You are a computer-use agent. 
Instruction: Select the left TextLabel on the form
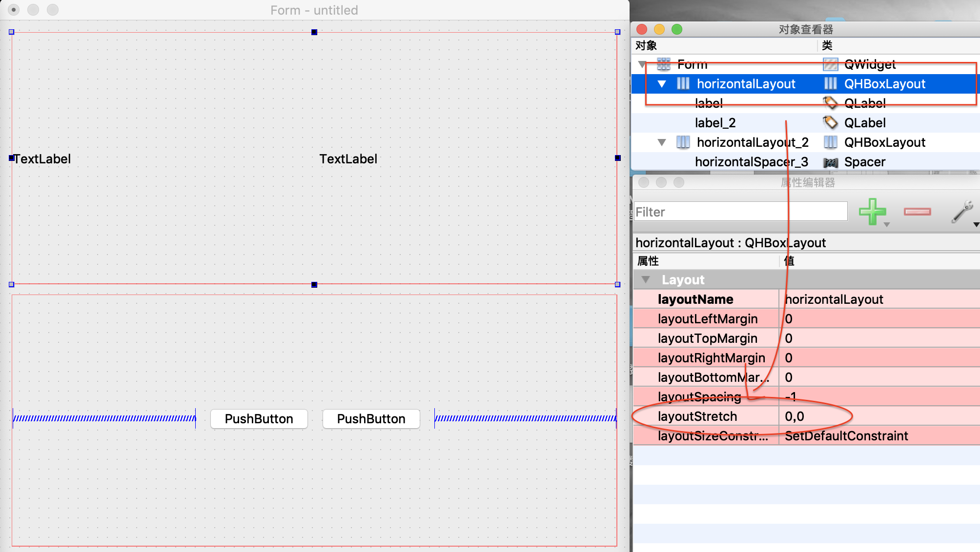pos(42,159)
